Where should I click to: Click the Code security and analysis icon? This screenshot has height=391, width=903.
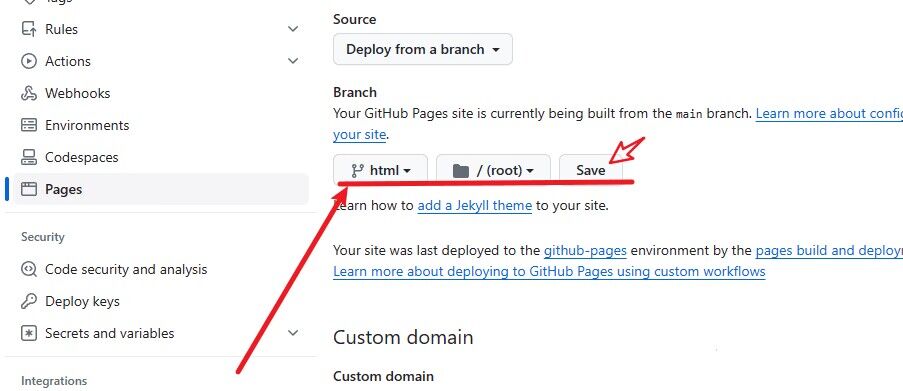(x=29, y=269)
